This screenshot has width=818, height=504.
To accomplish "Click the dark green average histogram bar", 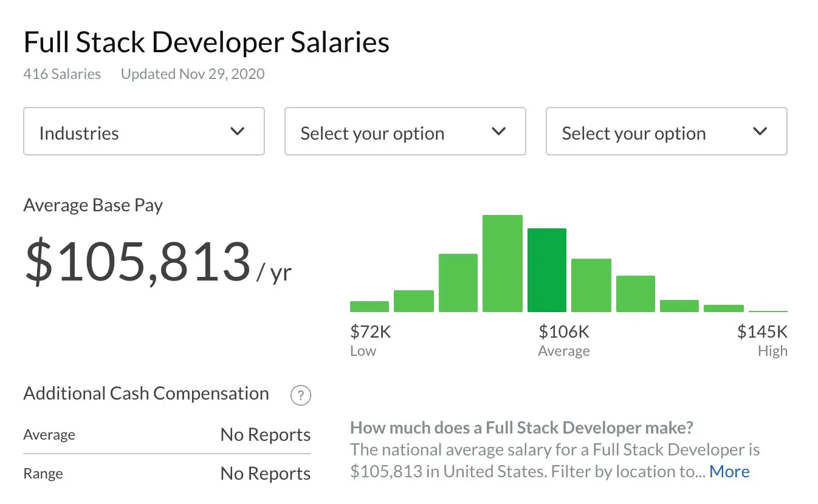I will [547, 270].
